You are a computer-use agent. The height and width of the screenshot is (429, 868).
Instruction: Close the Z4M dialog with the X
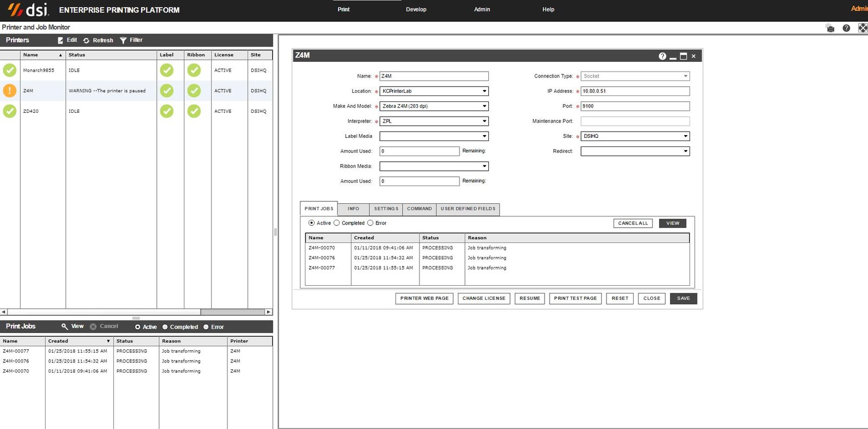click(x=693, y=56)
